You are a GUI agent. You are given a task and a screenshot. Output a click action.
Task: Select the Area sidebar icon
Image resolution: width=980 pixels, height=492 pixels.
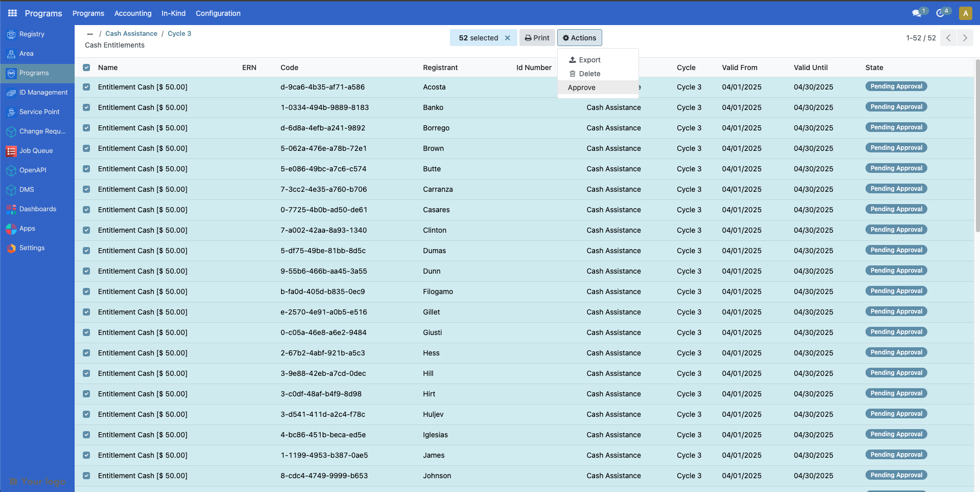tap(26, 54)
